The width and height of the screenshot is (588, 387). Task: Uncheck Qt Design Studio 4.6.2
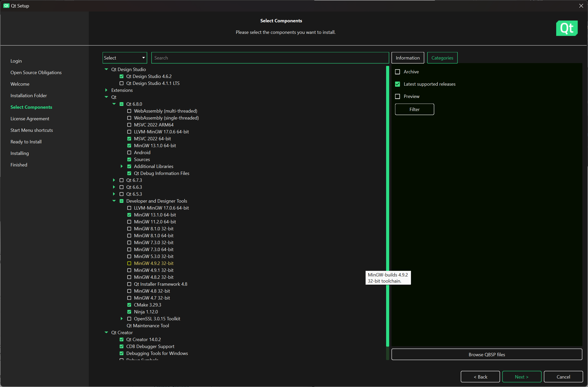(122, 76)
